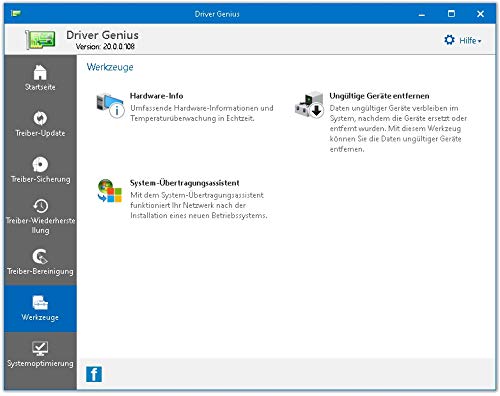Switch to Treiber-Update label in sidebar

(40, 133)
